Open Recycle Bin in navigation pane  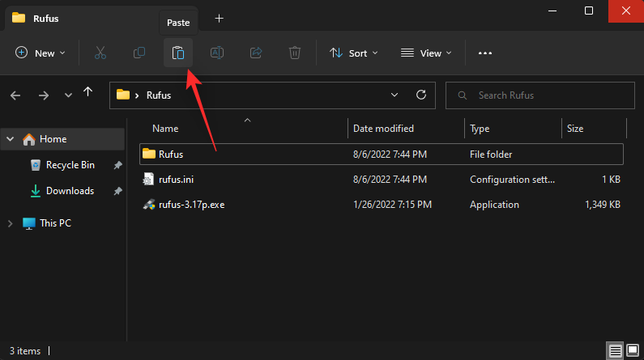70,165
